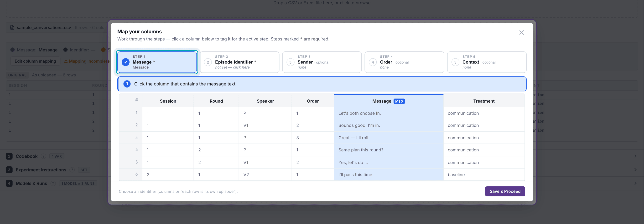Tag the Session column header
Image resolution: width=644 pixels, height=224 pixels.
(168, 101)
